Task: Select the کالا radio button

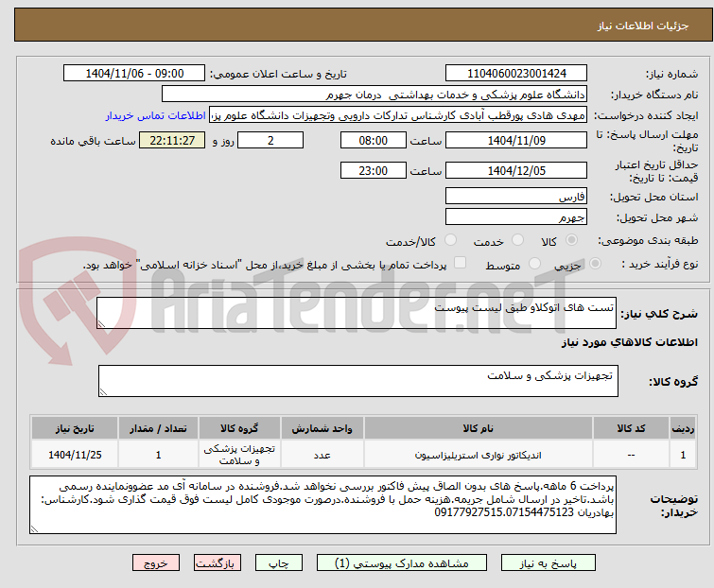Action: (571, 240)
